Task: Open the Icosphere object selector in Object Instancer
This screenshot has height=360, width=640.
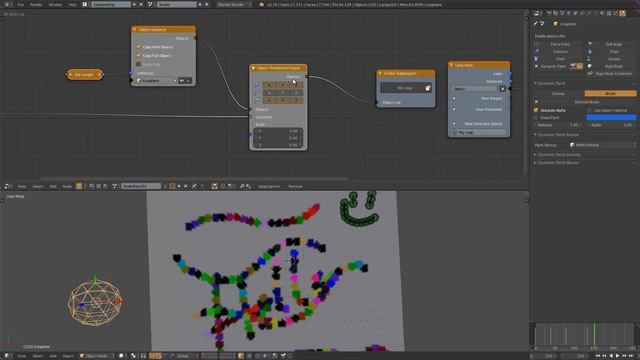Action: coord(157,81)
